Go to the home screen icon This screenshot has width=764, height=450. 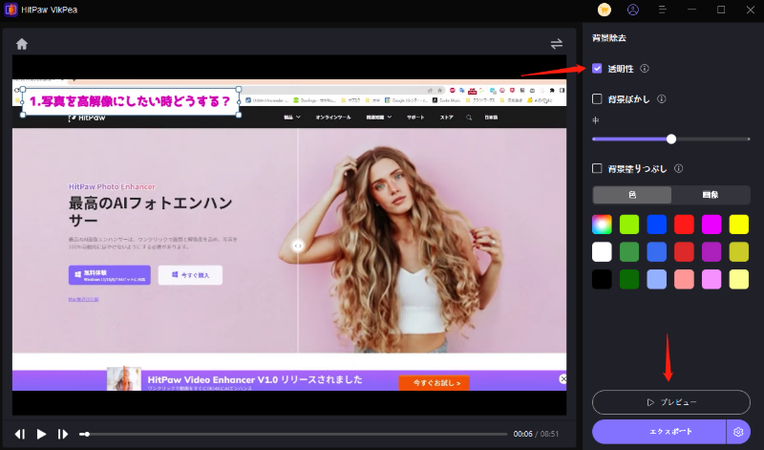(x=22, y=44)
